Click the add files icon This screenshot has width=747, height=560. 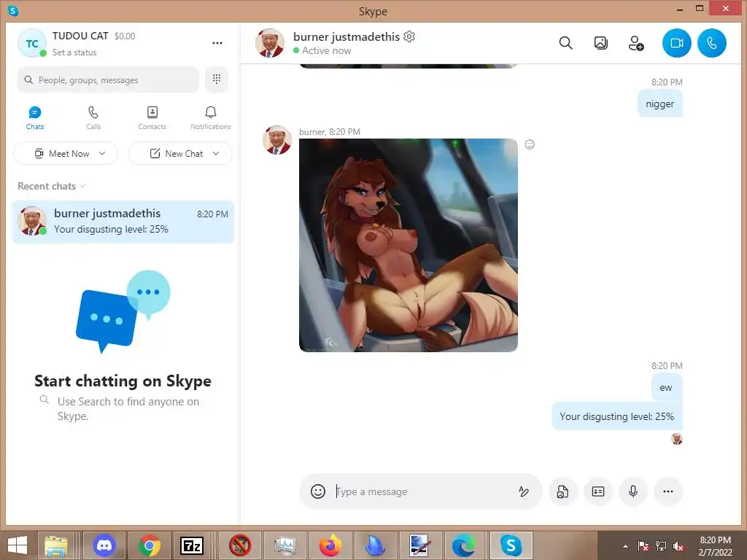click(x=562, y=491)
